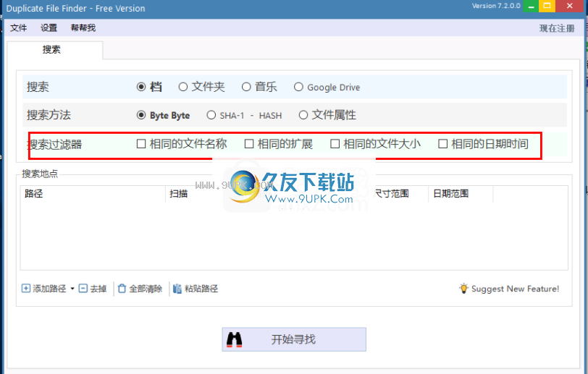
Task: Switch to the 搜索 tab
Action: tap(51, 49)
